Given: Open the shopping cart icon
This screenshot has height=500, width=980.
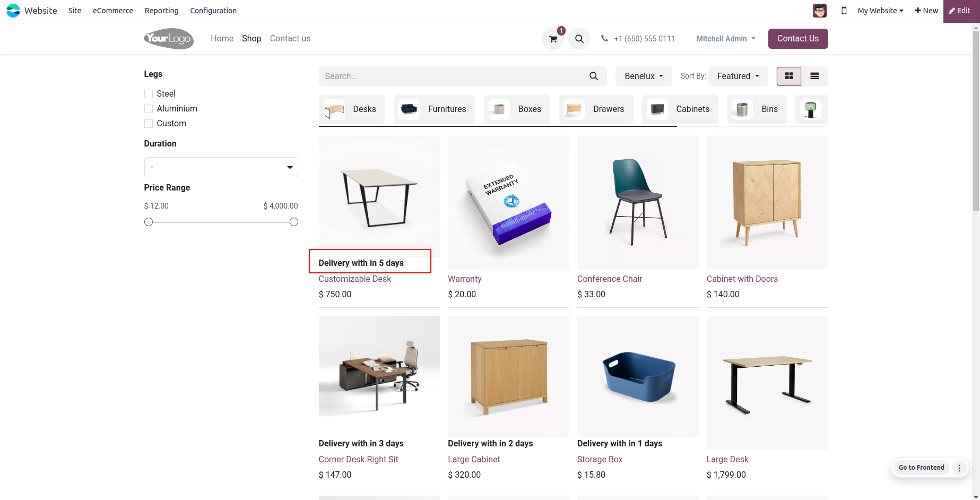Looking at the screenshot, I should pos(553,39).
